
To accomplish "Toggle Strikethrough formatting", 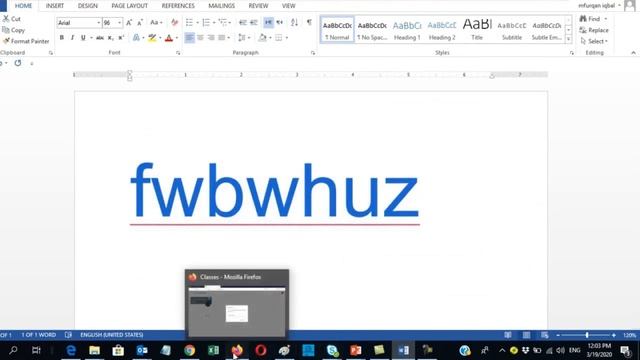I will tap(100, 38).
